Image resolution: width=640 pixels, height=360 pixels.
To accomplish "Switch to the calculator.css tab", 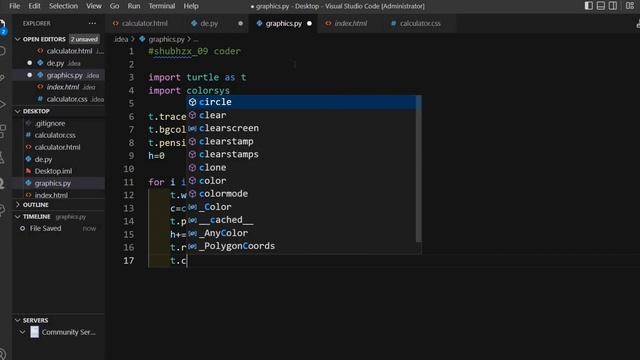I will point(420,24).
